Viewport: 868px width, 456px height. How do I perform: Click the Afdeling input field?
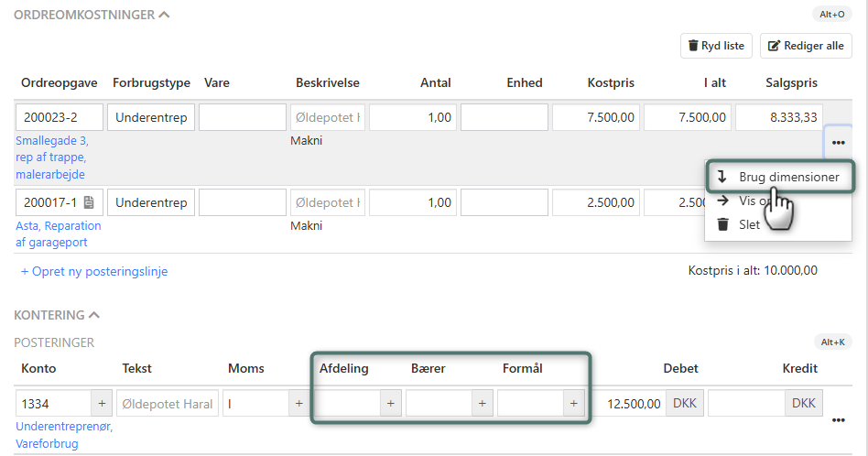[x=346, y=404]
